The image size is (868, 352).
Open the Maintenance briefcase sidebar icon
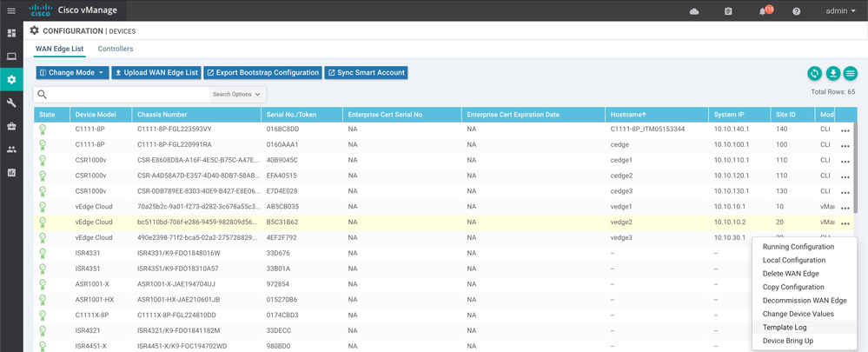11,126
